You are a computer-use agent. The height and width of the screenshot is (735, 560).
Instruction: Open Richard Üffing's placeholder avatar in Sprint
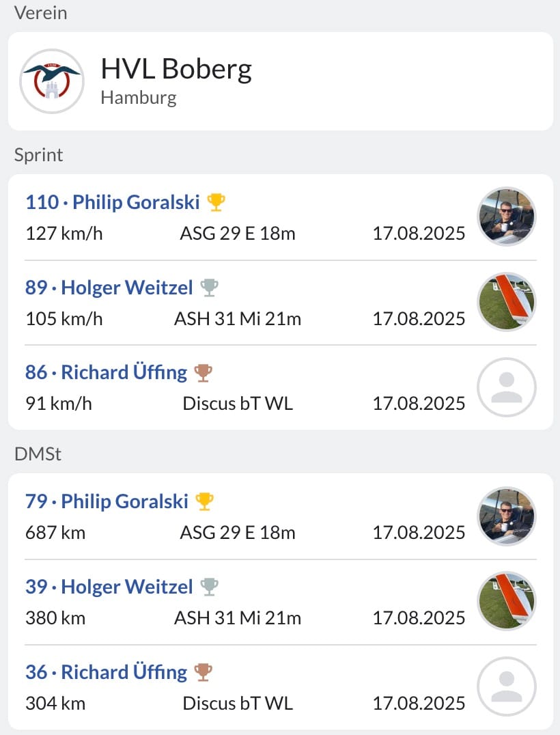click(507, 387)
